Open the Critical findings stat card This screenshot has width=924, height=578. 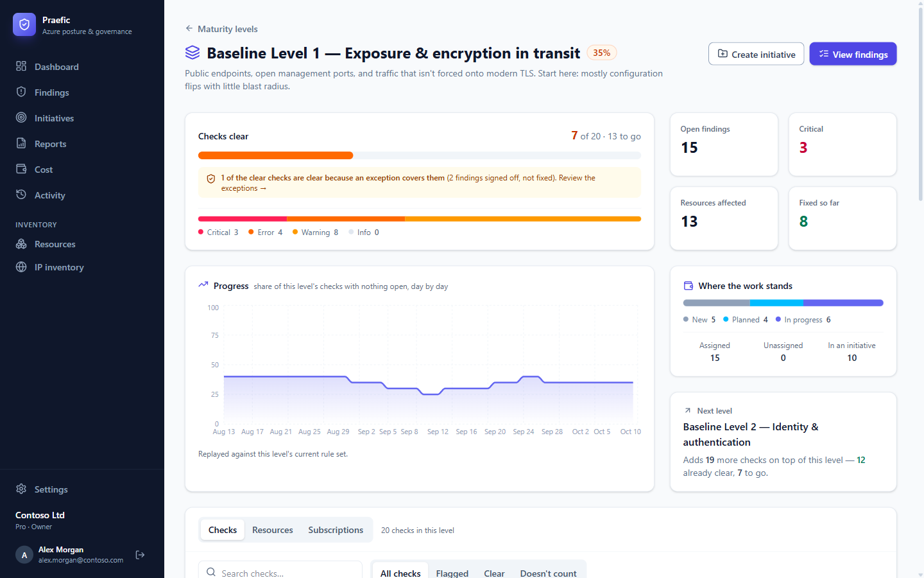coord(843,144)
